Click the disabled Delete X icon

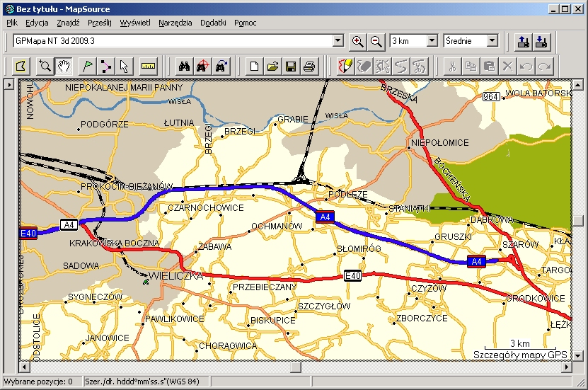(507, 67)
